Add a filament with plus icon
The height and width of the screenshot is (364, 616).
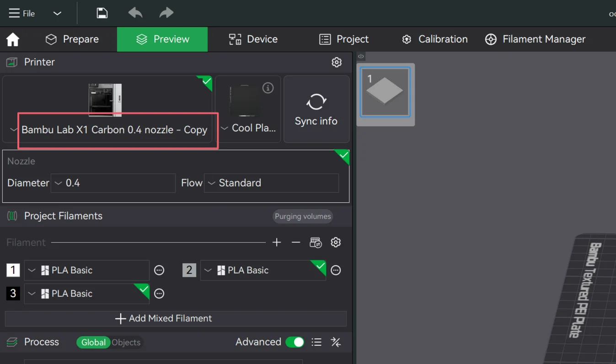tap(277, 242)
